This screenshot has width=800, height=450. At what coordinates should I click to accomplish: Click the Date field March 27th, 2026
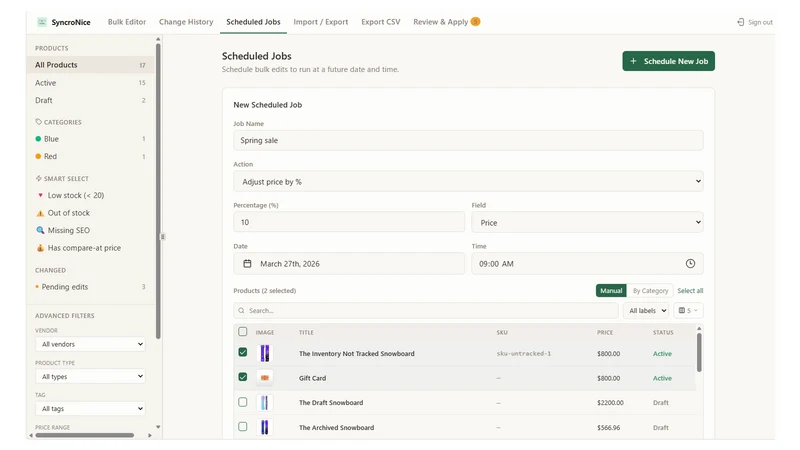click(x=349, y=264)
